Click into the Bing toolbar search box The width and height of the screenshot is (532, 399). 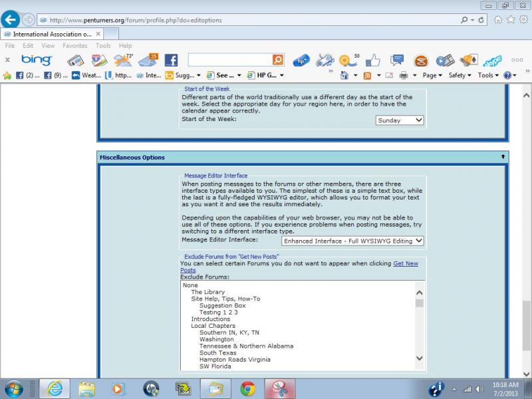(229, 61)
